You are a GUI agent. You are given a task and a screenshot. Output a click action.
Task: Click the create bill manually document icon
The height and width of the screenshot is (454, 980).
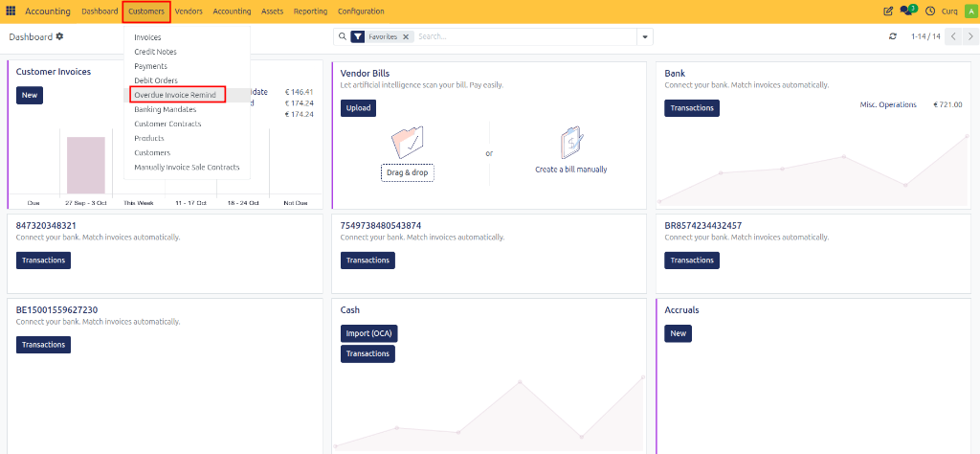point(571,143)
